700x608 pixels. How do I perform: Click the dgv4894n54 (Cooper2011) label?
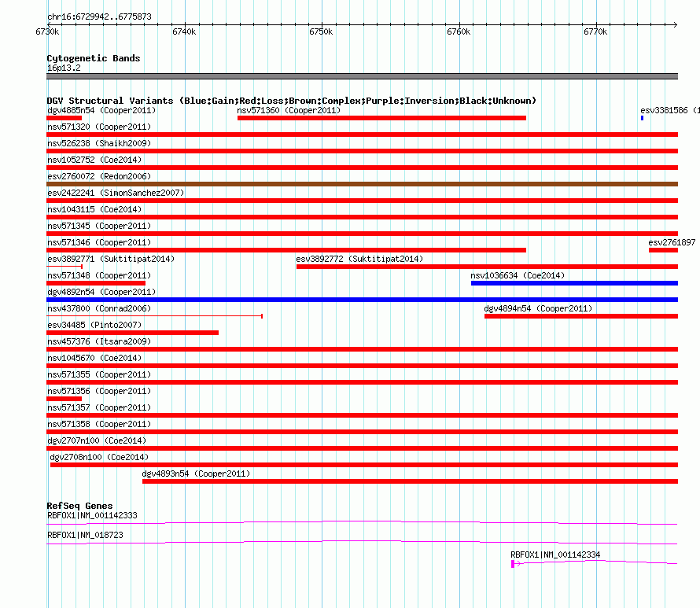pyautogui.click(x=538, y=308)
